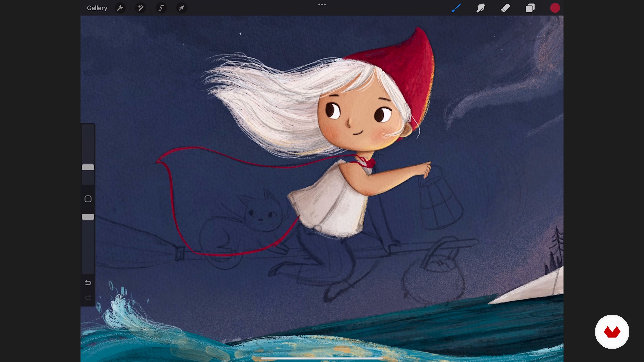Tap the square modify button in sidebar

(x=88, y=199)
